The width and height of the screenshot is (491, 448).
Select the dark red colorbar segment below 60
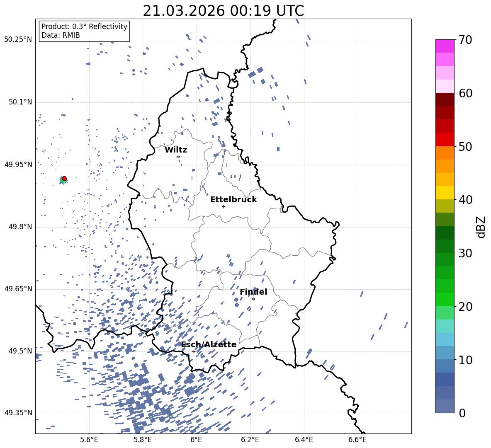(445, 99)
